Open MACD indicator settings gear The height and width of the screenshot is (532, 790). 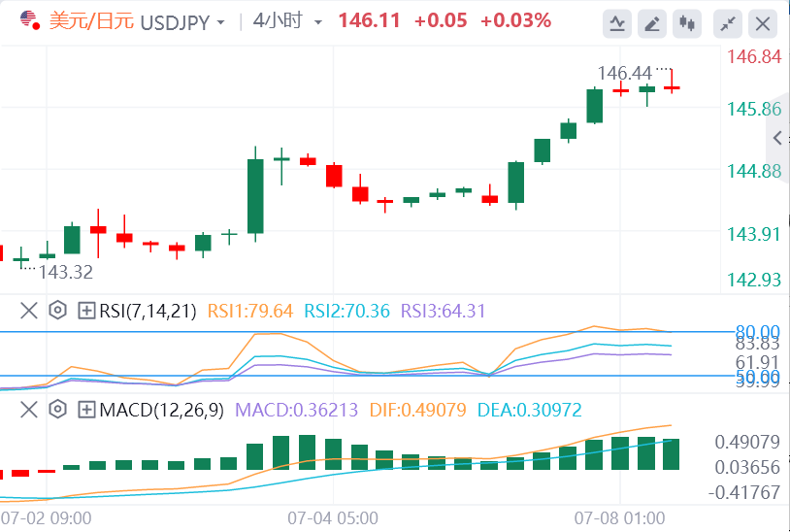[x=57, y=409]
